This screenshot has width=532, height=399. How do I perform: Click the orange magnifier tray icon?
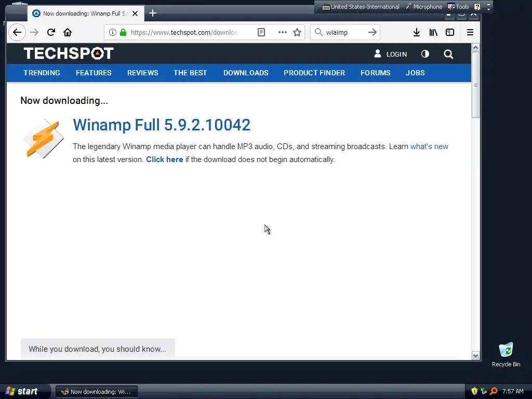click(494, 391)
